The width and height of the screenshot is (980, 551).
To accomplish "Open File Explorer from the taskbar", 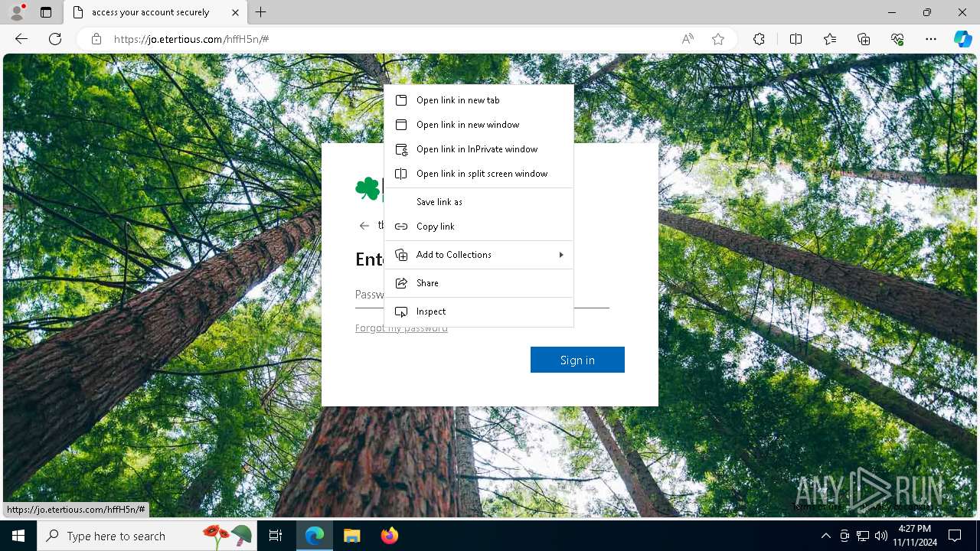I will click(351, 536).
